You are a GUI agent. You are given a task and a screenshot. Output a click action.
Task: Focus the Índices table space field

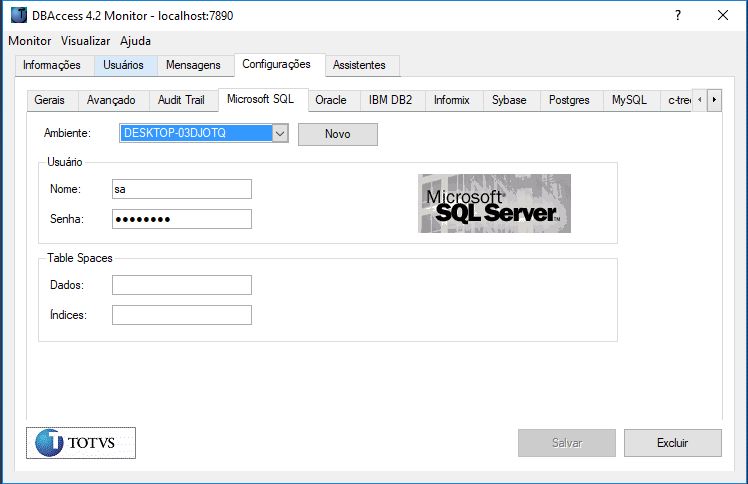pos(182,315)
